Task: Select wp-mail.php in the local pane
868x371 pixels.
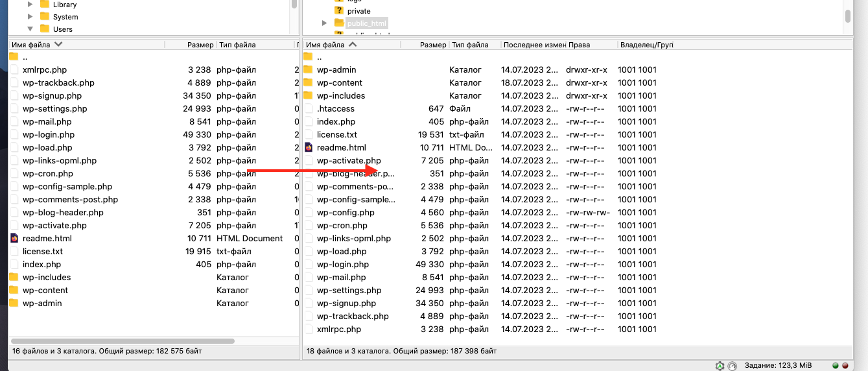Action: (x=47, y=121)
